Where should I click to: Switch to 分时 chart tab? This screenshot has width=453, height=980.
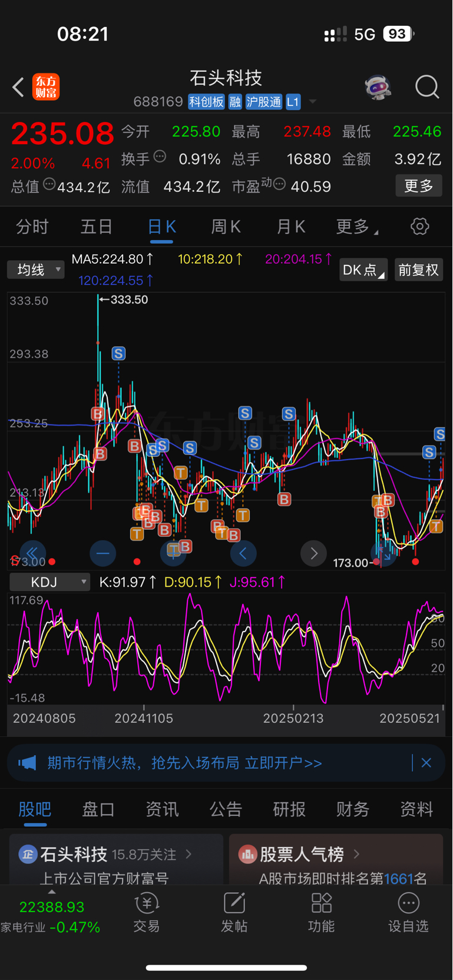[32, 227]
